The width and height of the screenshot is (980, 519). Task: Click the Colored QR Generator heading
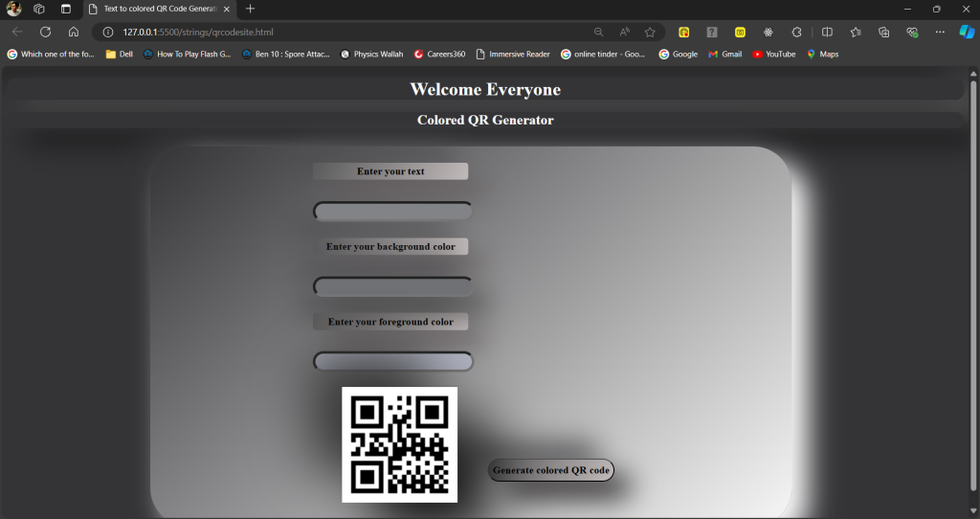(485, 120)
